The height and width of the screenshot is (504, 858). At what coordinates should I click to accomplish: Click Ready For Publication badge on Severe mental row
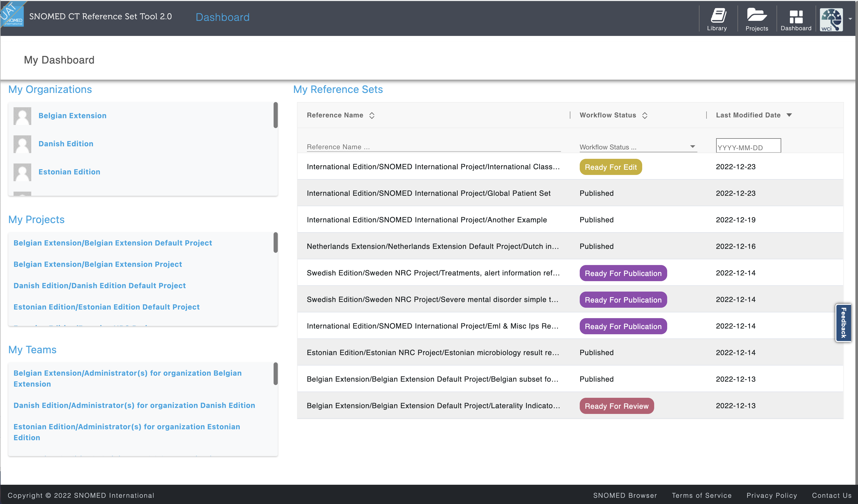pyautogui.click(x=623, y=300)
